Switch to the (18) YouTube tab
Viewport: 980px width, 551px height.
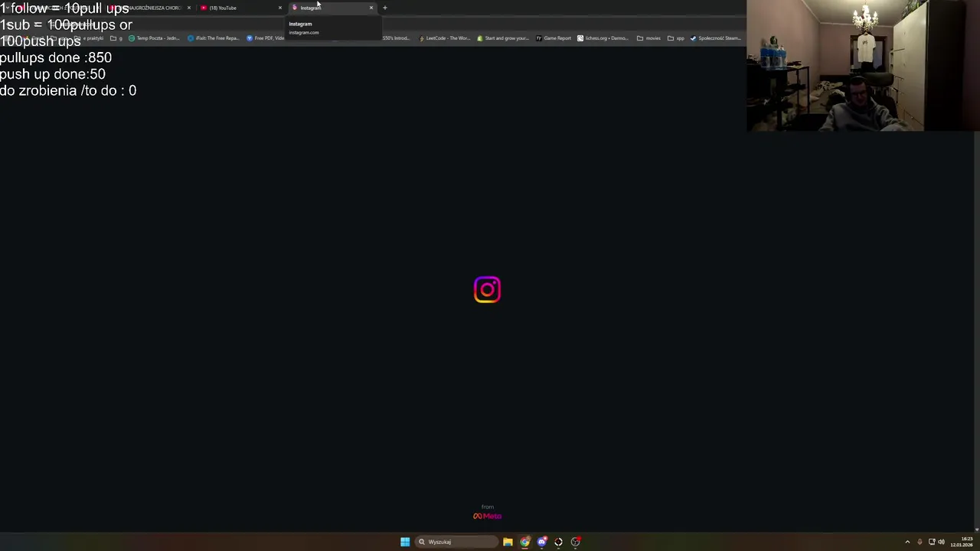pos(241,8)
